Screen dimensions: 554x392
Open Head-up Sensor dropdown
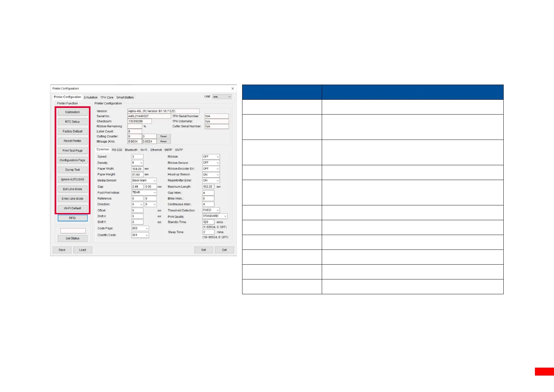(x=211, y=175)
